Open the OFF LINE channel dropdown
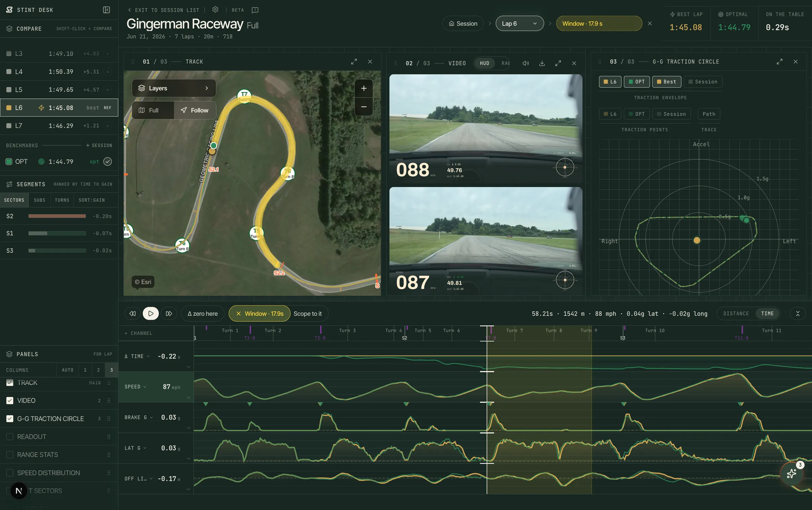The image size is (812, 510). pyautogui.click(x=139, y=479)
